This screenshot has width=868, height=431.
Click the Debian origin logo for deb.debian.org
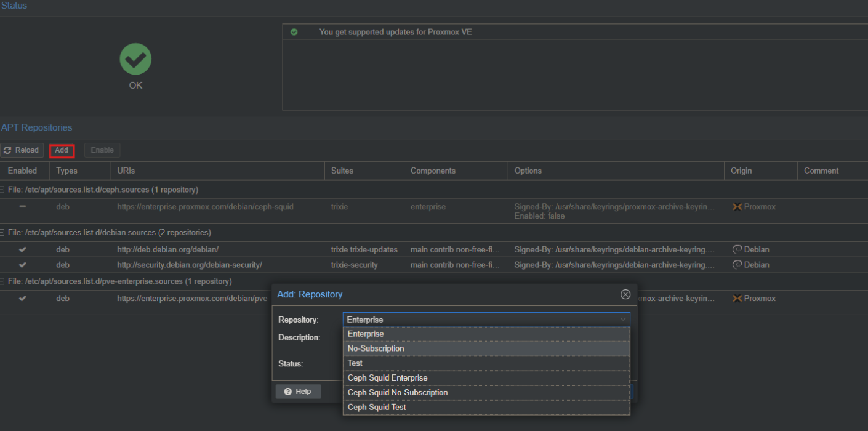[736, 249]
